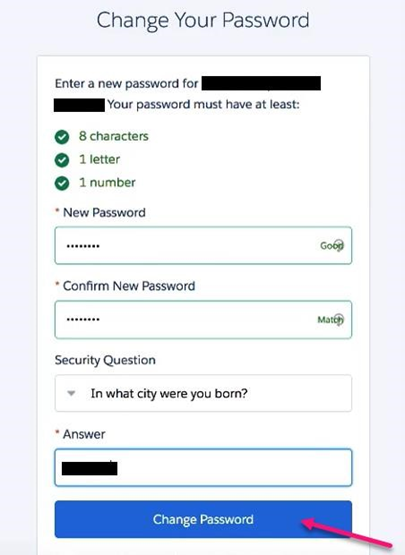Click the '1 number' requirement text
405x555 pixels.
pos(107,183)
